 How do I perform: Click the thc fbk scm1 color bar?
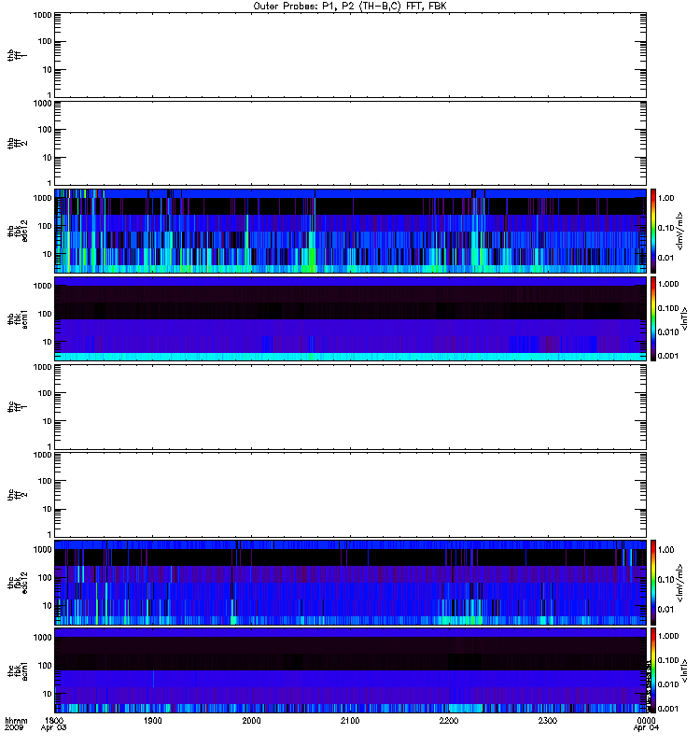653,670
